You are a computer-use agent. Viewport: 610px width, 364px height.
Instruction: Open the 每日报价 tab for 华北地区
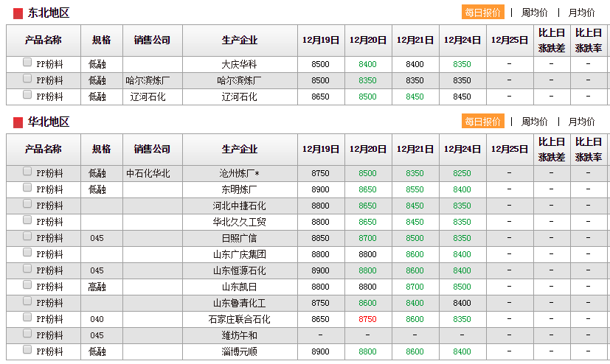(483, 121)
